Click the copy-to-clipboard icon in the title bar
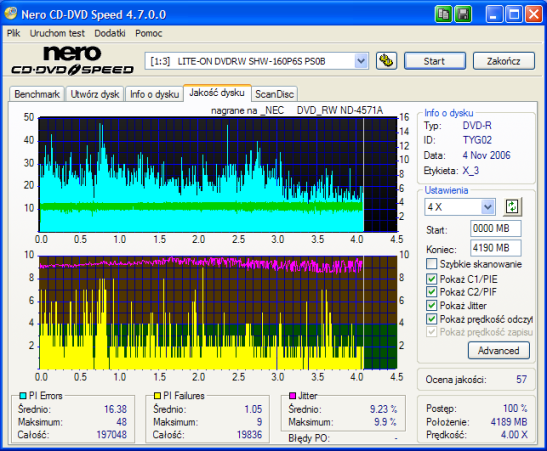The width and height of the screenshot is (547, 451). [x=443, y=14]
